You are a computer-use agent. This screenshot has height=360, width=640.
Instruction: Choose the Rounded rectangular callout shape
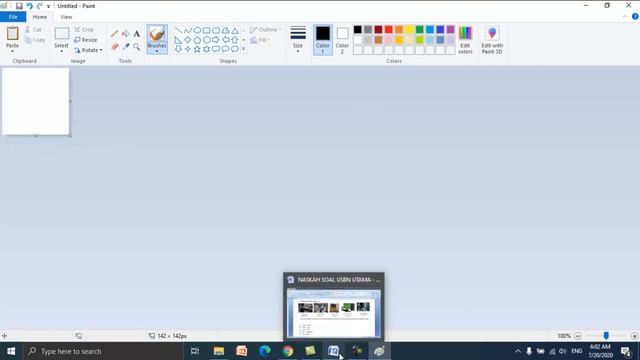tap(216, 49)
